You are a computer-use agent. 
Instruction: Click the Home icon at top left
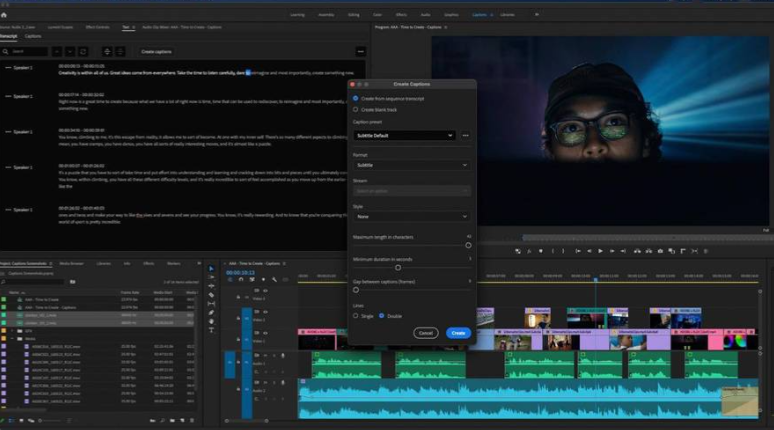(5, 15)
